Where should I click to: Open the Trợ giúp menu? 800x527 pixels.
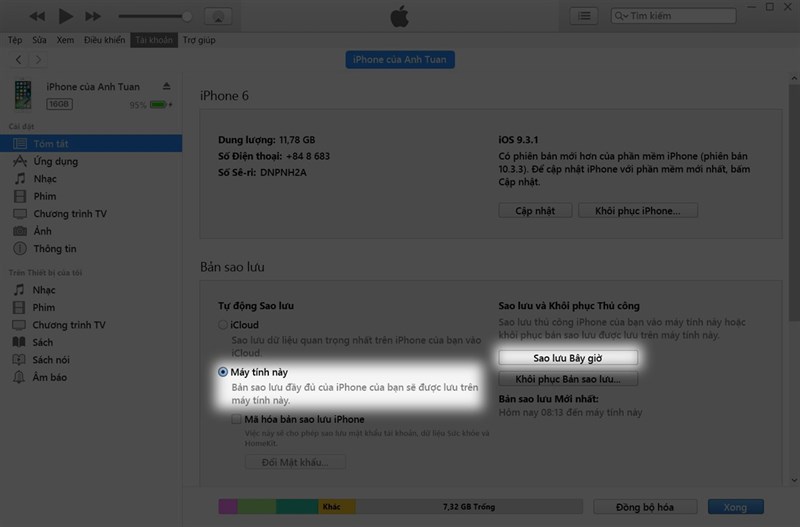click(x=199, y=40)
